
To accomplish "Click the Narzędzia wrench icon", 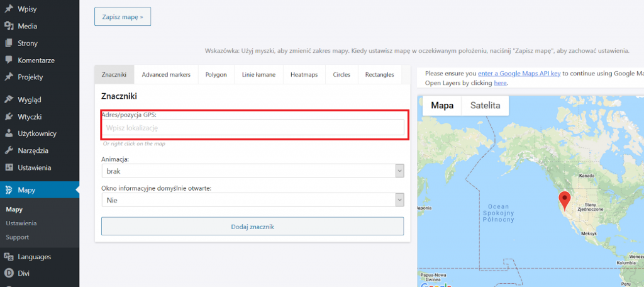I will click(9, 150).
